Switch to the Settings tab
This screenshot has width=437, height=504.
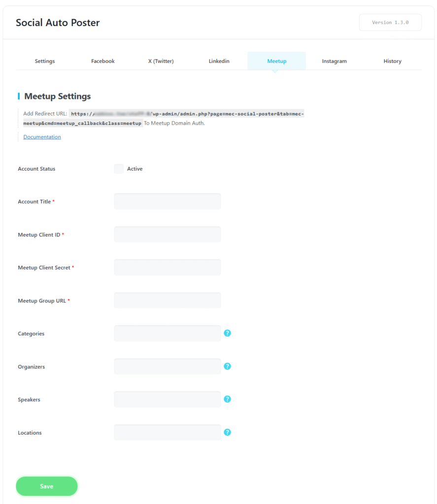(x=44, y=61)
